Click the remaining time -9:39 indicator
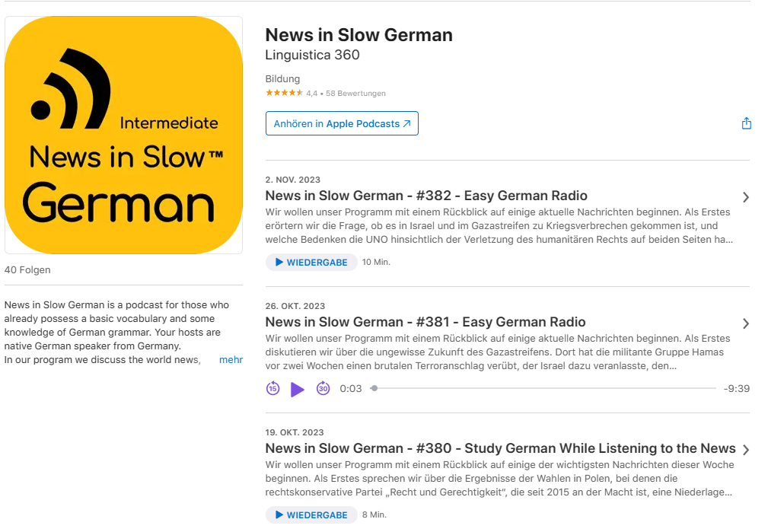 point(737,388)
